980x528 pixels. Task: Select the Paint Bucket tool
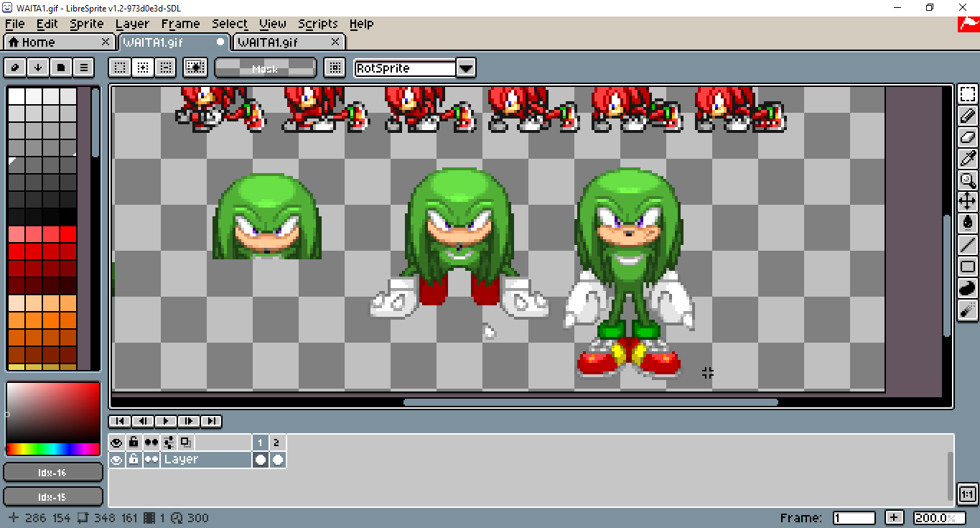[x=968, y=223]
